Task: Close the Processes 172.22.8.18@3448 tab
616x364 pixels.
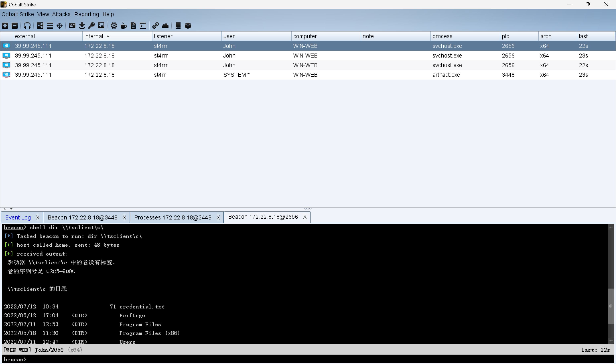Action: (218, 217)
